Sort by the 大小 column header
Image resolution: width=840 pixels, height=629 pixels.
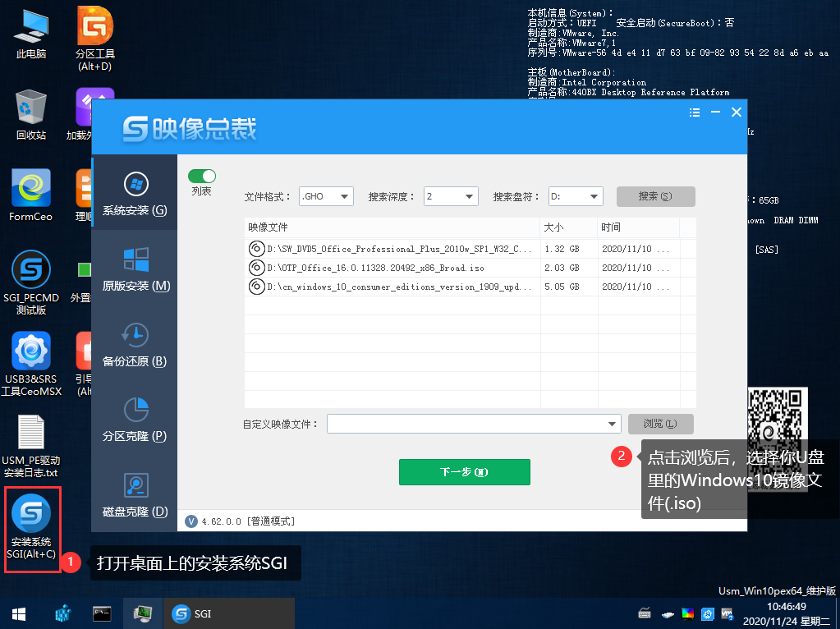coord(569,227)
